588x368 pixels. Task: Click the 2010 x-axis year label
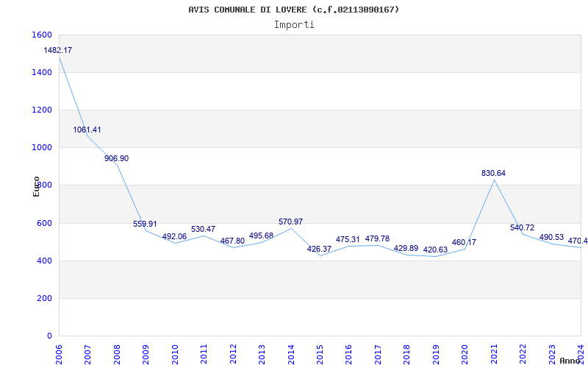(x=174, y=353)
